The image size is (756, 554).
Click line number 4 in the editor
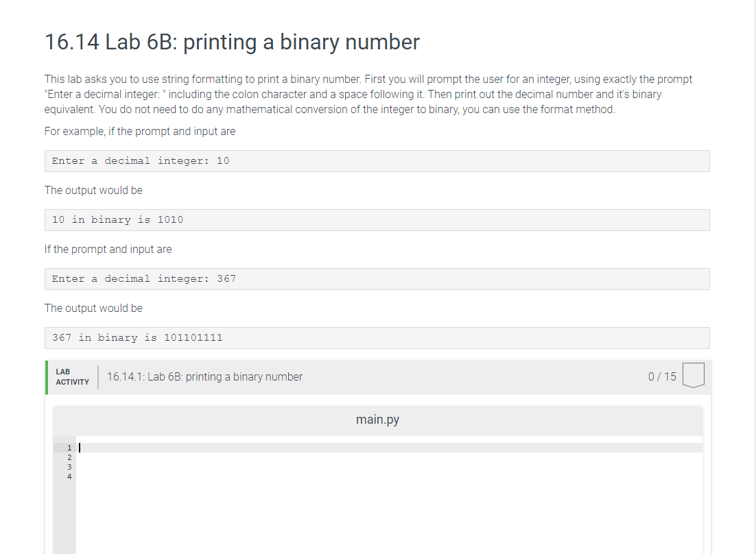coord(69,475)
